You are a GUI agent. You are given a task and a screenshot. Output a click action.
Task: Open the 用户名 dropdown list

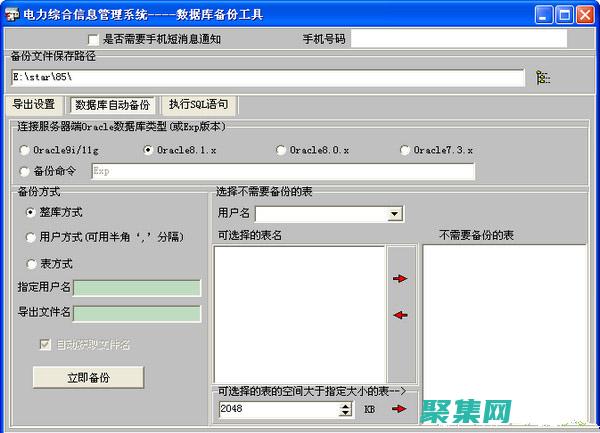click(x=395, y=213)
